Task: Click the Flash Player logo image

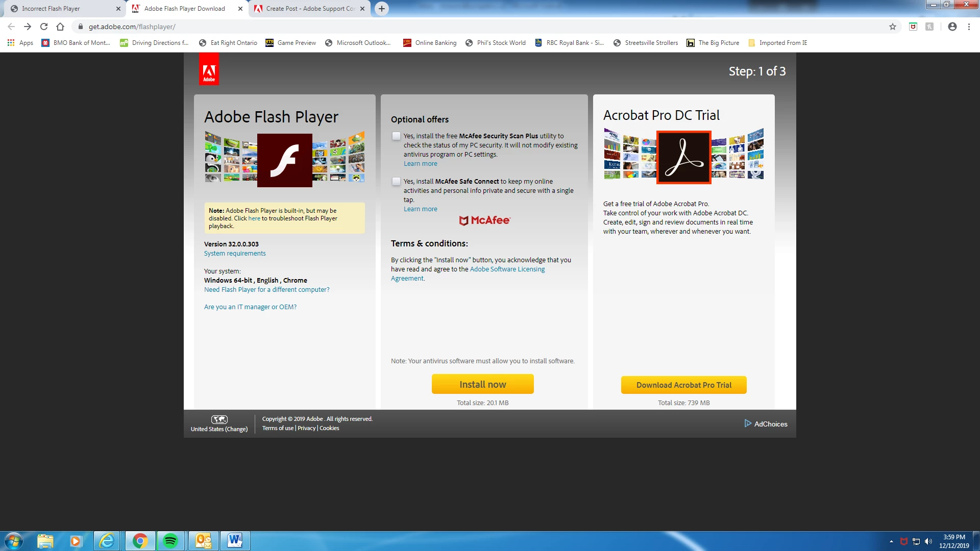Action: pyautogui.click(x=284, y=160)
